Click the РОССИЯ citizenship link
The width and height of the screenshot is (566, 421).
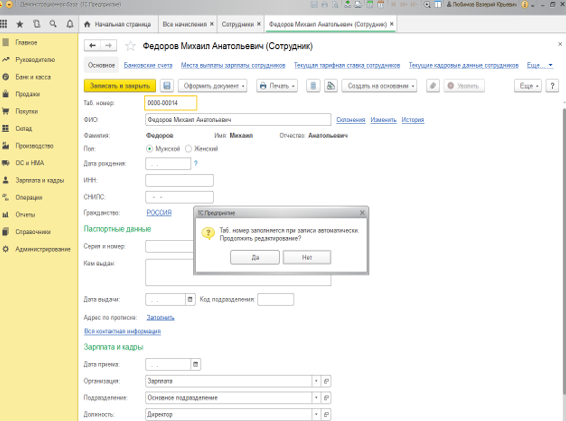159,212
